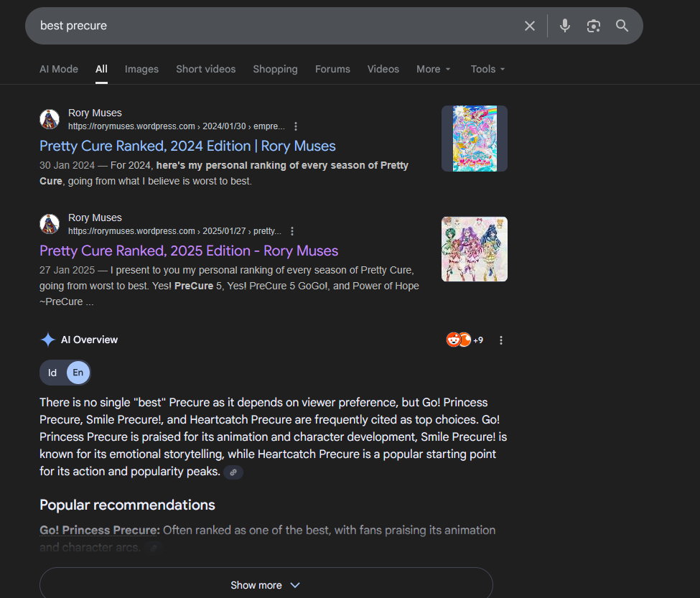700x598 pixels.
Task: Clear the search box with X icon
Action: pos(529,26)
